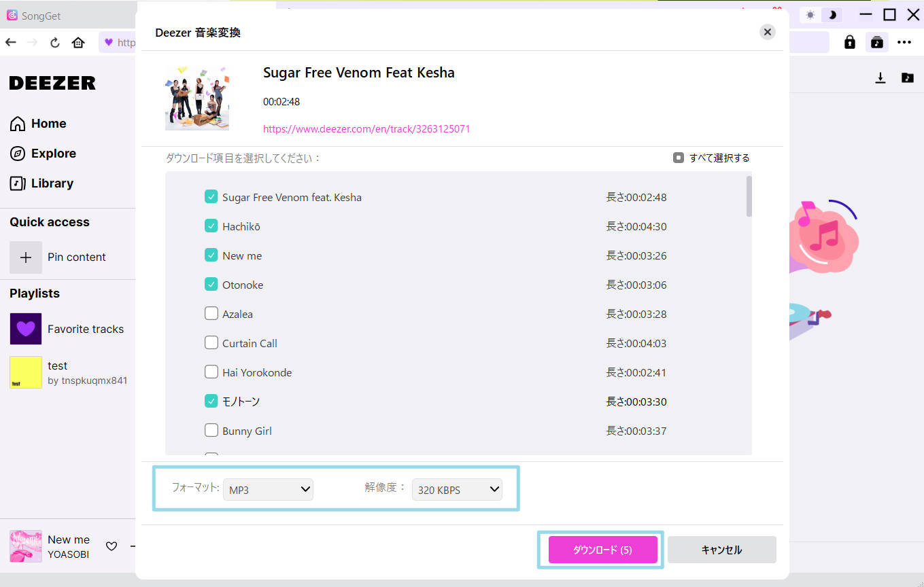Toggle the すべて選択する checkbox
Image resolution: width=924 pixels, height=587 pixels.
pyautogui.click(x=678, y=158)
